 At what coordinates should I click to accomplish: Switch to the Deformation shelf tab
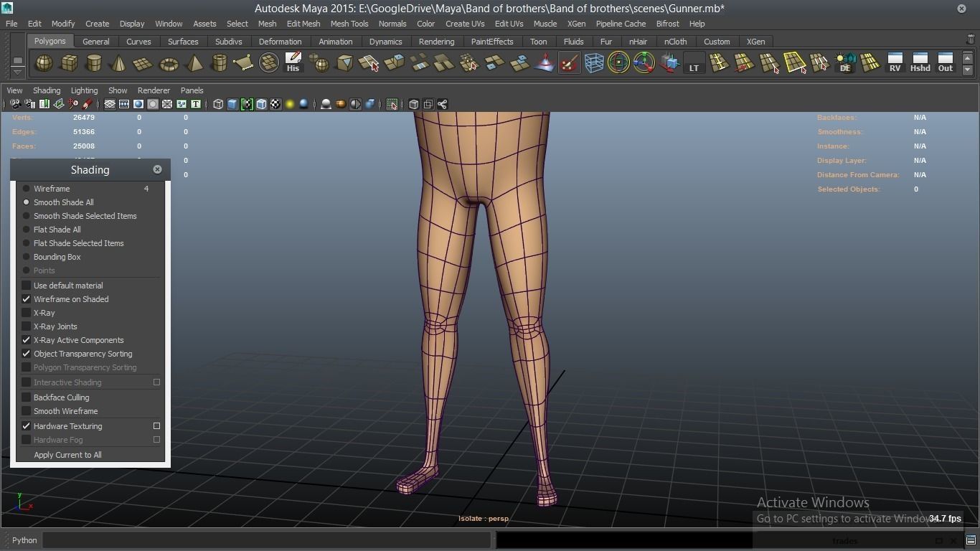280,42
